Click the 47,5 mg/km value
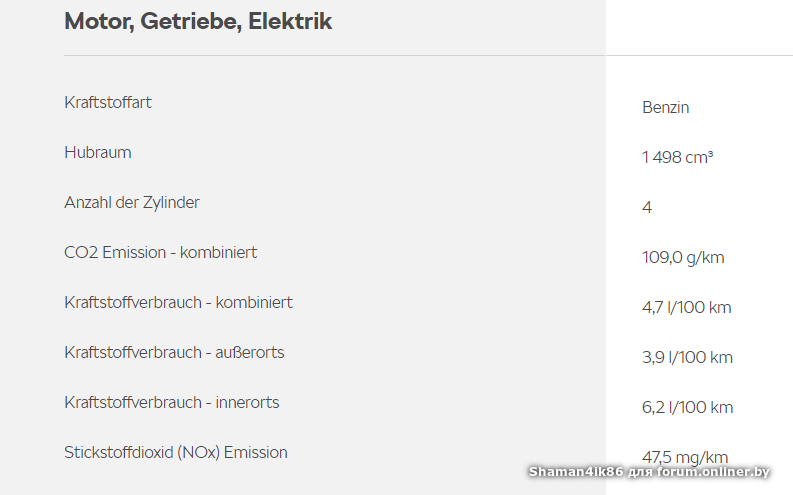Screen dimensions: 793x495 coord(685,457)
